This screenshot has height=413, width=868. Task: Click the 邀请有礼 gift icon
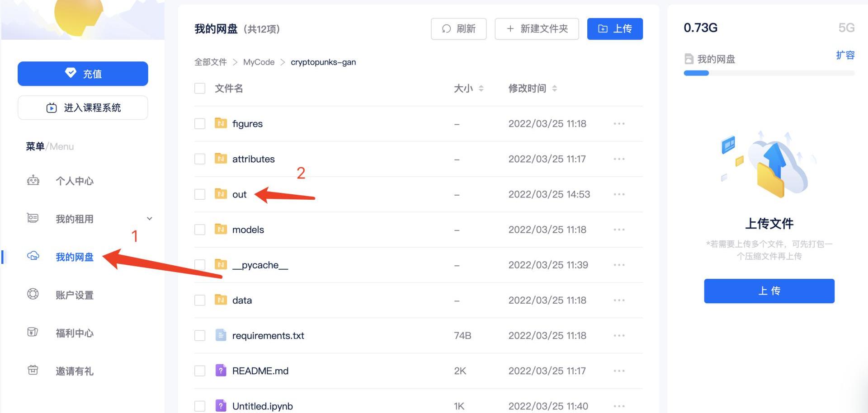(33, 371)
